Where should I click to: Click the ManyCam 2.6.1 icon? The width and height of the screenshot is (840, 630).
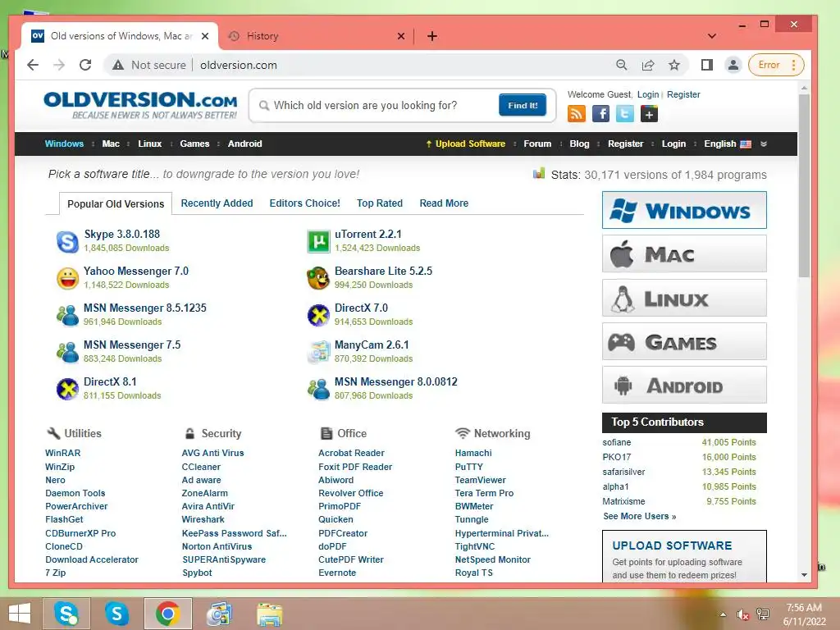pyautogui.click(x=318, y=353)
